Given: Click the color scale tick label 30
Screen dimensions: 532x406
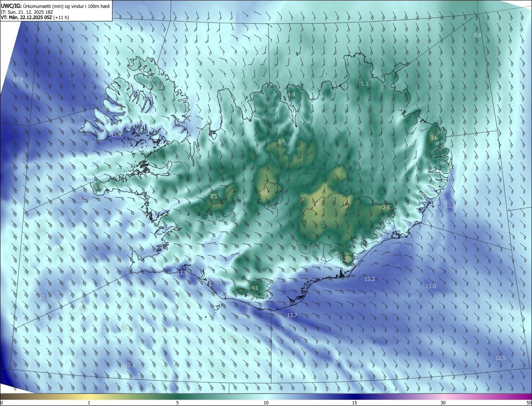Looking at the screenshot, I should pos(443,403).
